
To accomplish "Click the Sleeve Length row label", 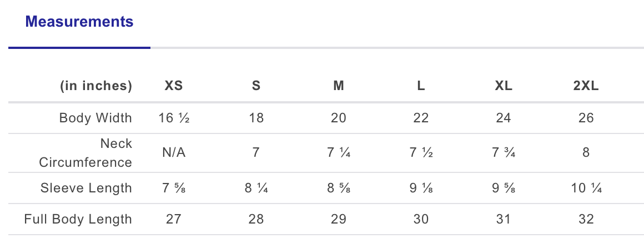I will 86,188.
